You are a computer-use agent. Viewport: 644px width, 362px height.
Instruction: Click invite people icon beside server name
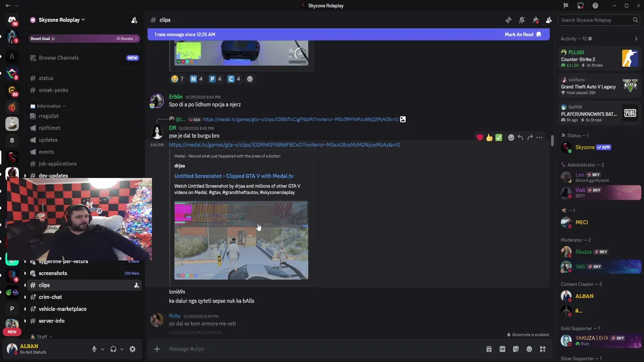tap(134, 20)
